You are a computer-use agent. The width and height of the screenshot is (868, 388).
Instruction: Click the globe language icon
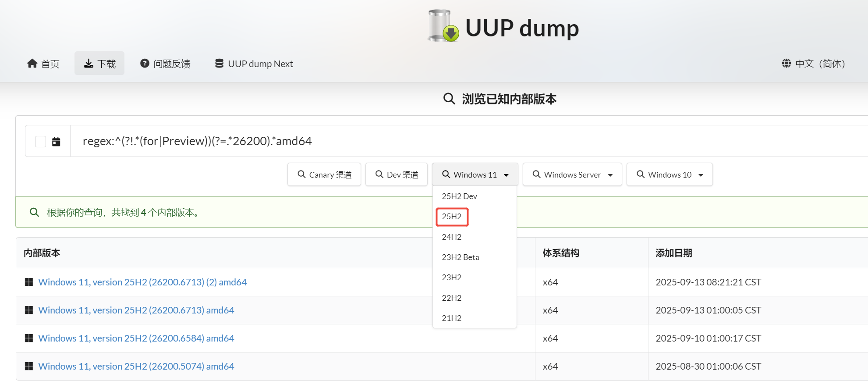click(x=787, y=64)
